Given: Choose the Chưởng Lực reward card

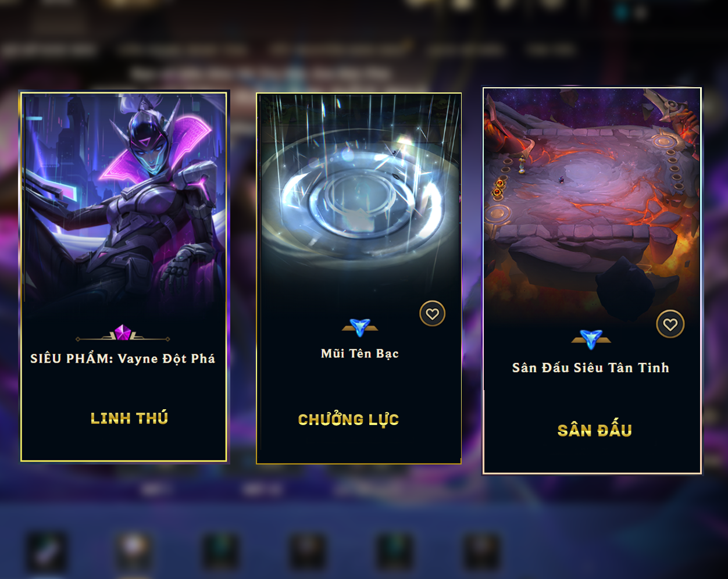Looking at the screenshot, I should pyautogui.click(x=359, y=278).
